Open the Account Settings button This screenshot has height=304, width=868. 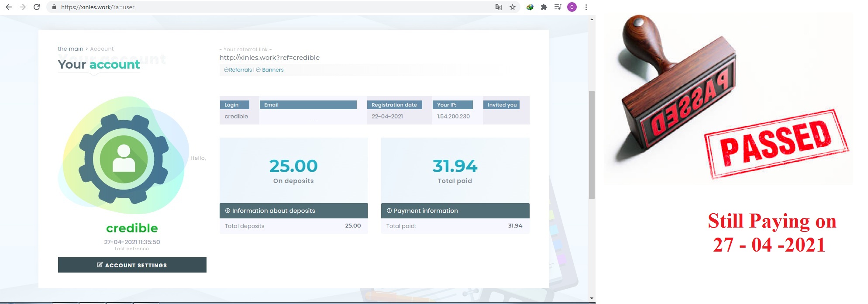tap(132, 265)
